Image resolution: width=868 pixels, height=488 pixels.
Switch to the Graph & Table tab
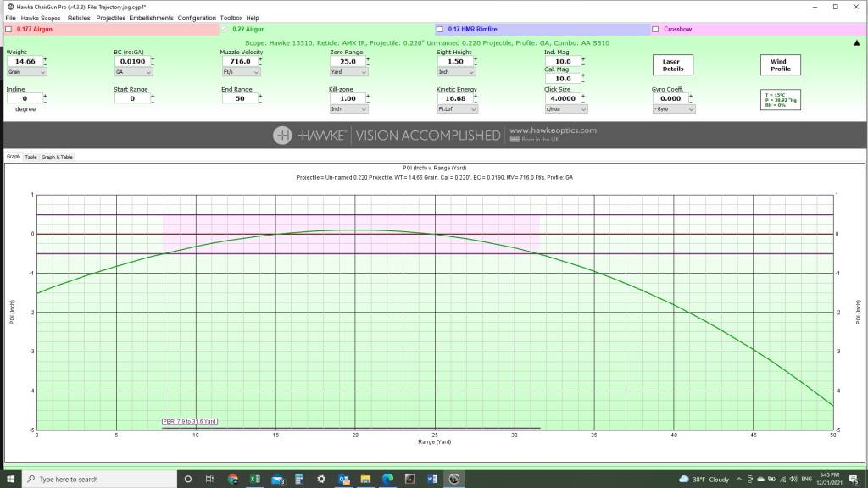click(57, 157)
